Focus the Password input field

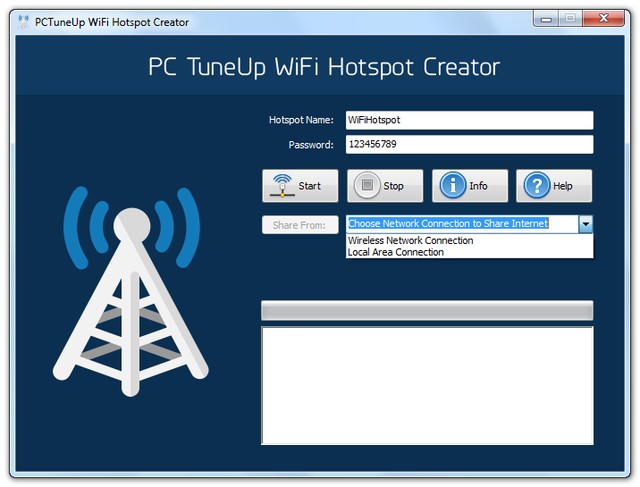469,145
